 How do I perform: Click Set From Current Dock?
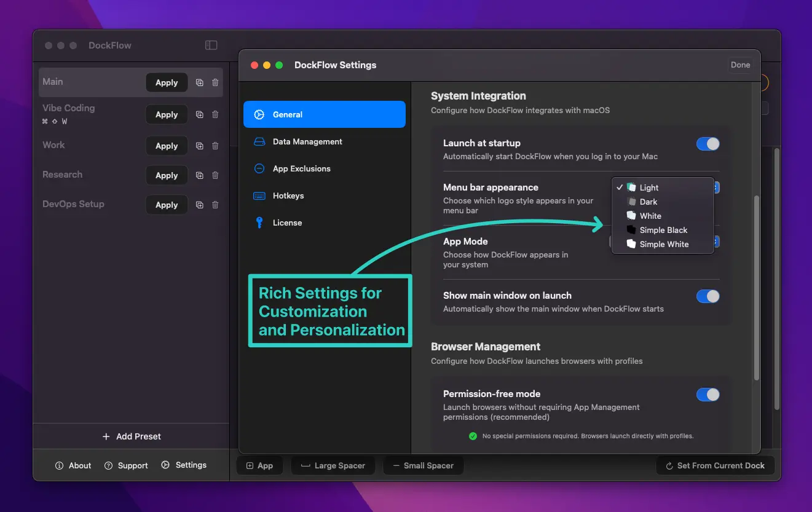pos(715,465)
